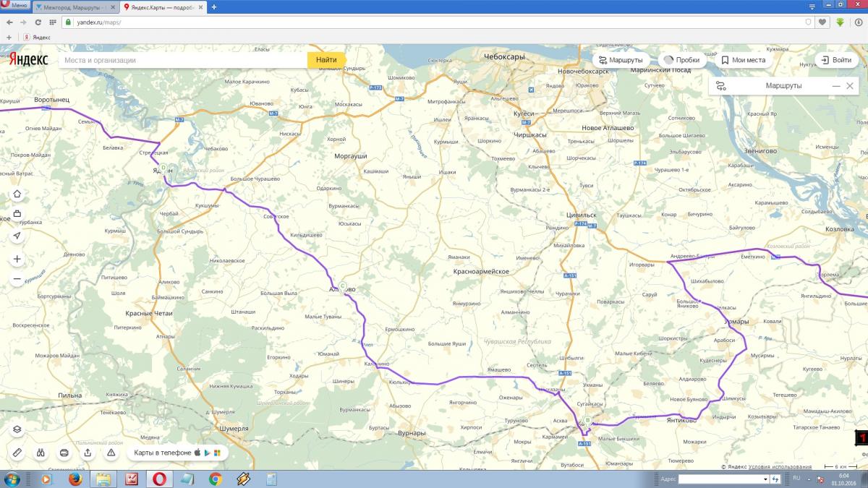Zoom out the map with the minus button
The height and width of the screenshot is (488, 868).
pos(17,279)
